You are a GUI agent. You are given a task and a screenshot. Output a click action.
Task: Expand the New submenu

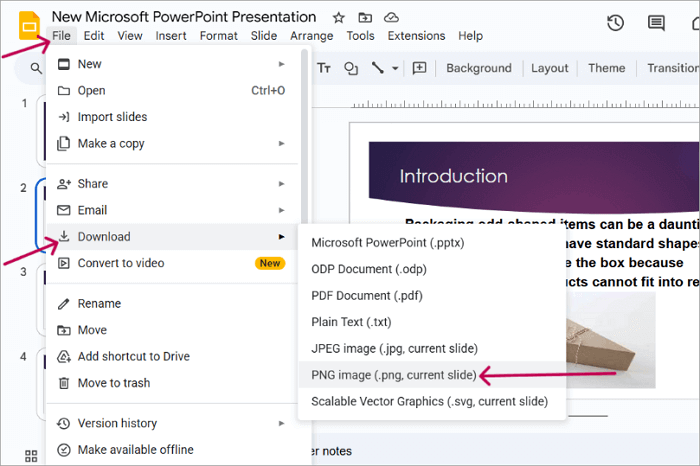pos(172,64)
